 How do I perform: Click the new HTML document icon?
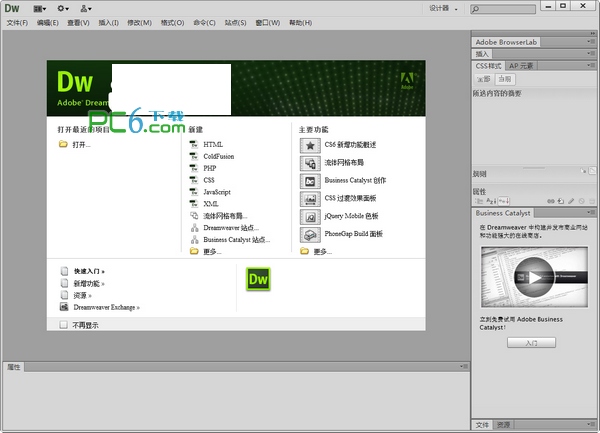[x=195, y=145]
